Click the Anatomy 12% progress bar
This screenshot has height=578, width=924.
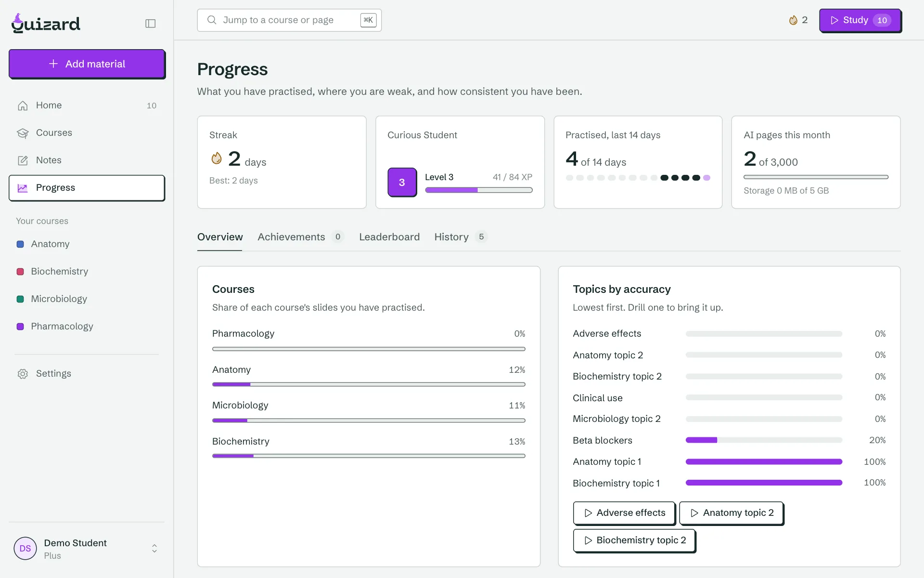[x=369, y=384]
